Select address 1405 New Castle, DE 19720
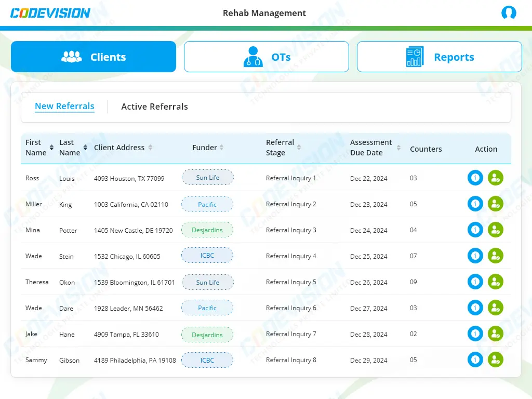The width and height of the screenshot is (532, 399). [x=134, y=231]
